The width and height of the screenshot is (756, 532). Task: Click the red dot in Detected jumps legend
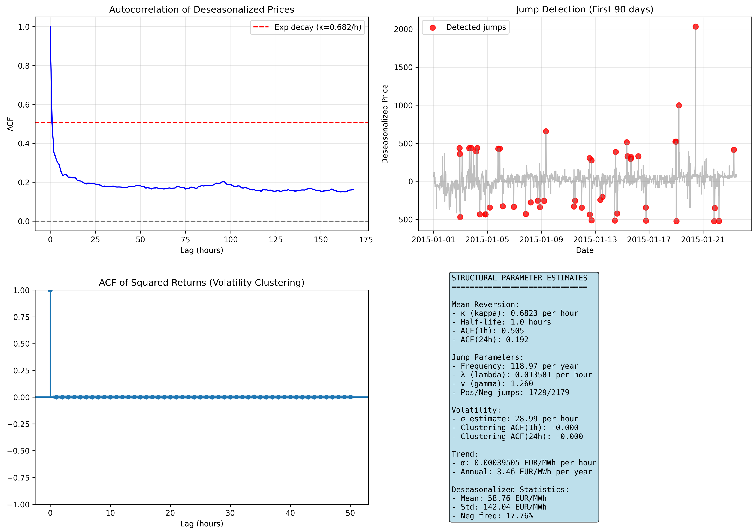coord(433,28)
